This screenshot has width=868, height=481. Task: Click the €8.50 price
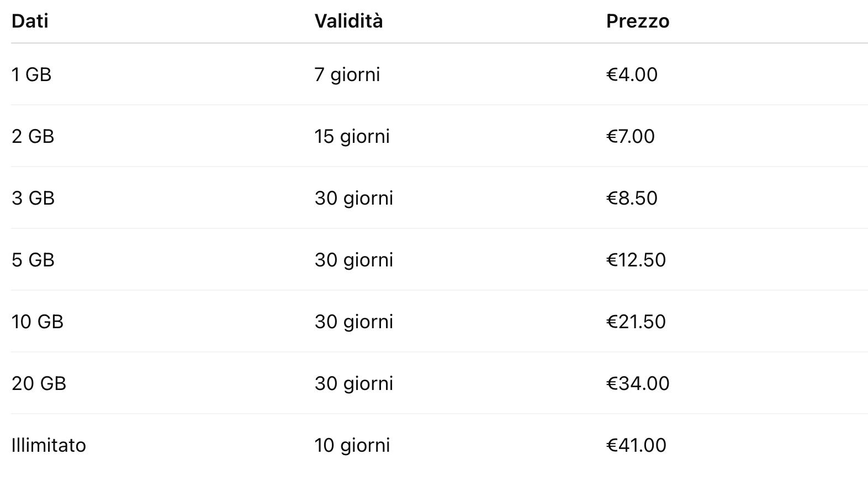pos(632,198)
